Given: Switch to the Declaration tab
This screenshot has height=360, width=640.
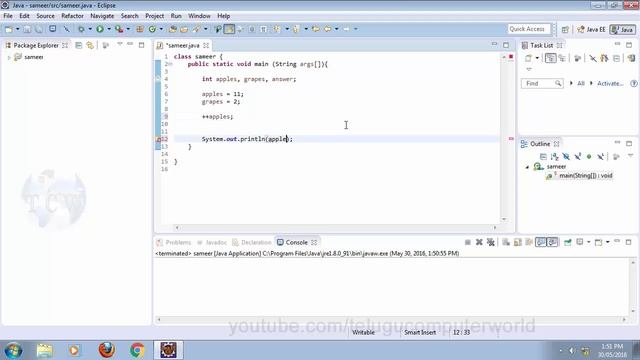Looking at the screenshot, I should click(252, 242).
